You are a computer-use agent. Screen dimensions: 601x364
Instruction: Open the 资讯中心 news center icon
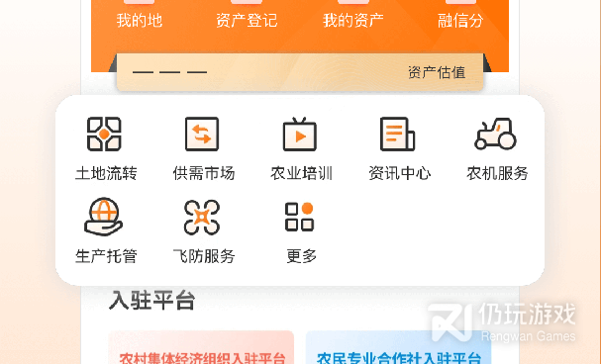tap(397, 134)
